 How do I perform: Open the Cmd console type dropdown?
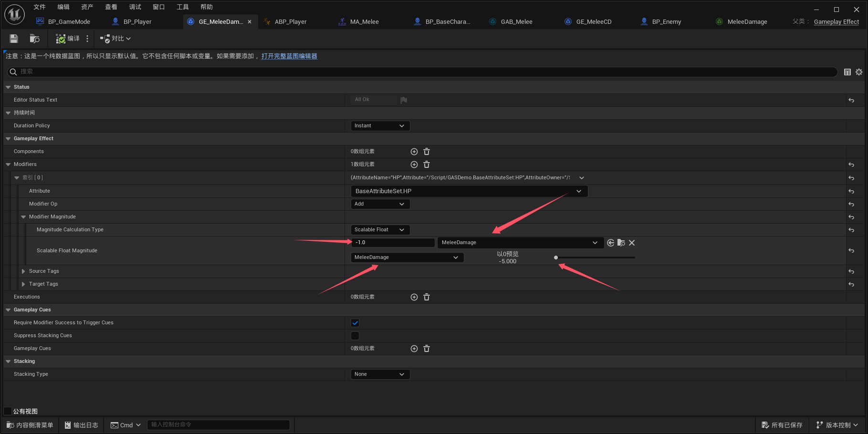click(x=126, y=425)
